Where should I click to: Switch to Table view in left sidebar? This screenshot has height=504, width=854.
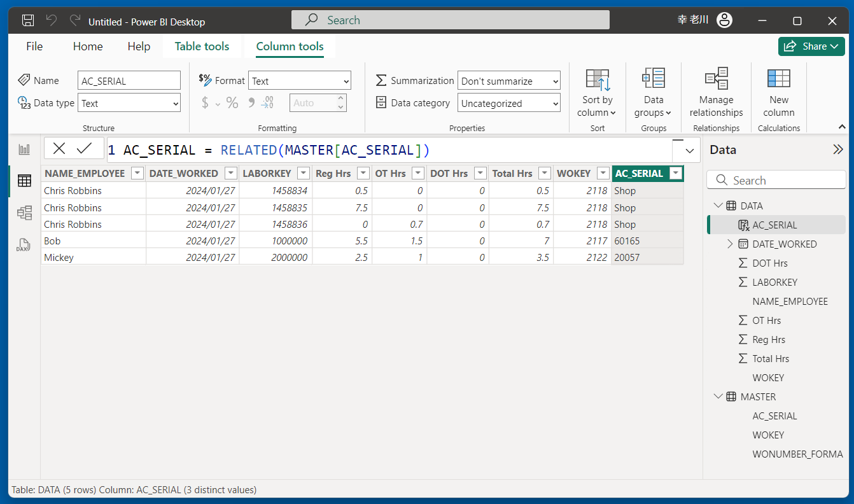point(24,181)
